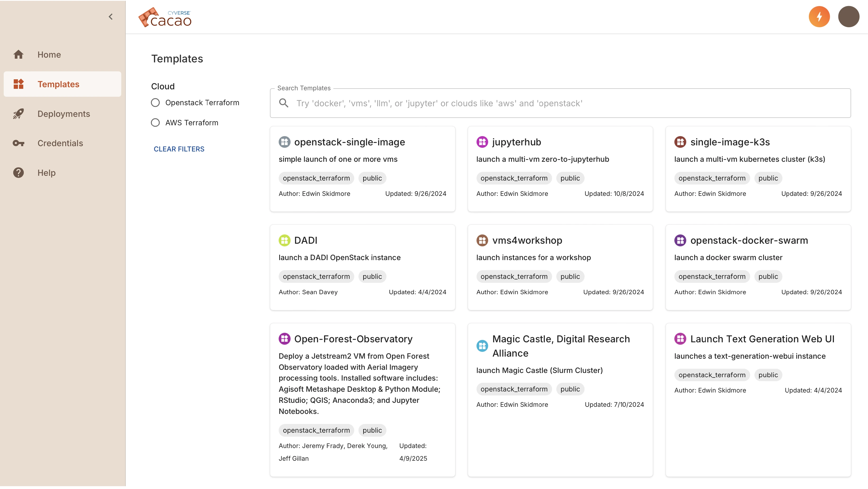Image resolution: width=868 pixels, height=489 pixels.
Task: Click public tag on jupyterhub card
Action: tap(570, 178)
